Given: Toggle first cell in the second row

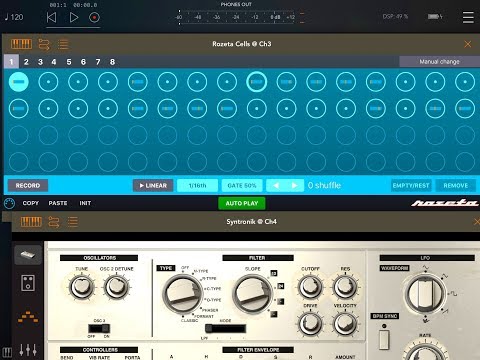Looking at the screenshot, I should tap(19, 108).
